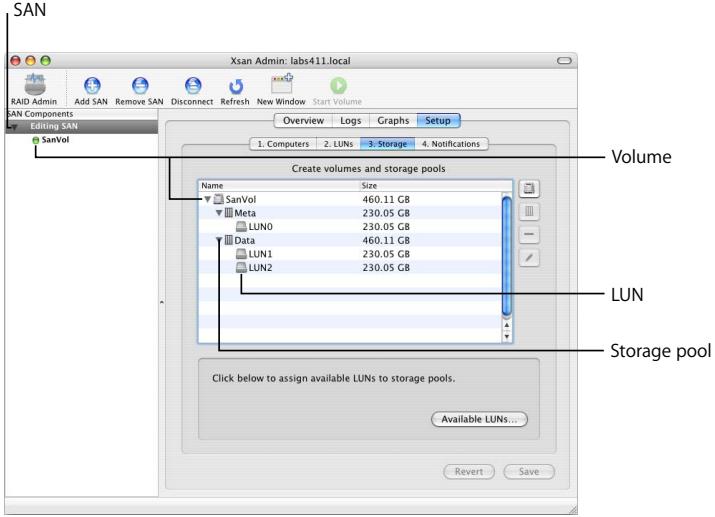715x517 pixels.
Task: Click the pencil edit button
Action: pyautogui.click(x=529, y=258)
